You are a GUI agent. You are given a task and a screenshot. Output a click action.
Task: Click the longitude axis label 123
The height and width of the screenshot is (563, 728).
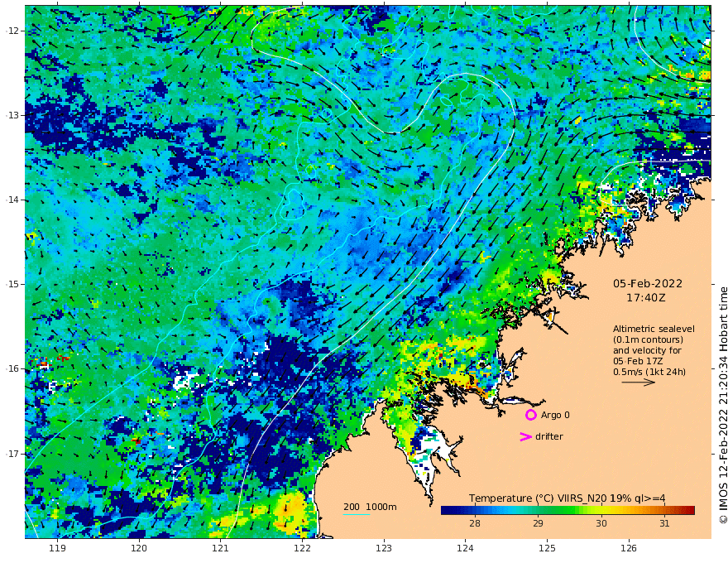pos(384,549)
